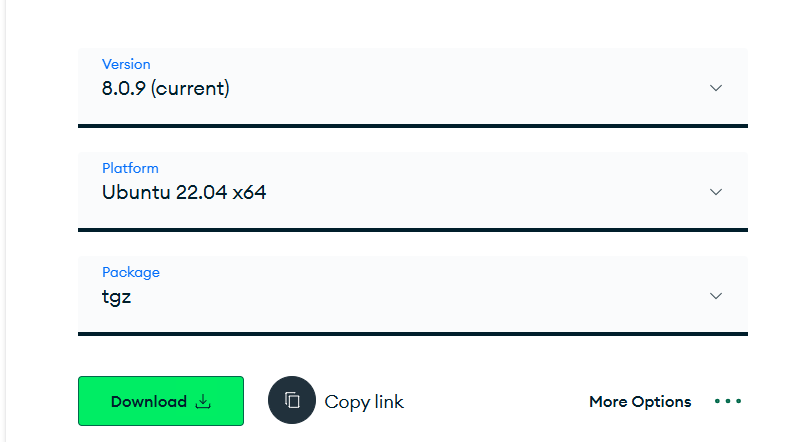The width and height of the screenshot is (808, 442).
Task: Click the circular copy-link clipboard icon
Action: pyautogui.click(x=292, y=400)
